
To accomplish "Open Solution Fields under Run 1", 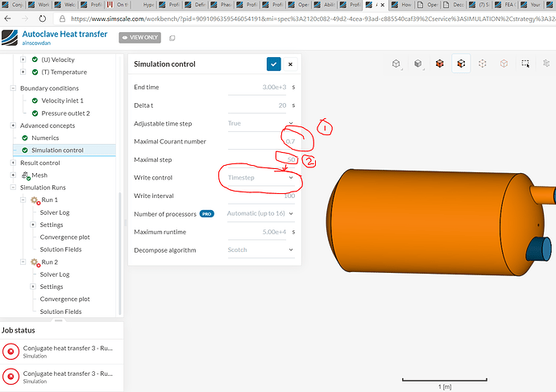I will click(x=60, y=250).
